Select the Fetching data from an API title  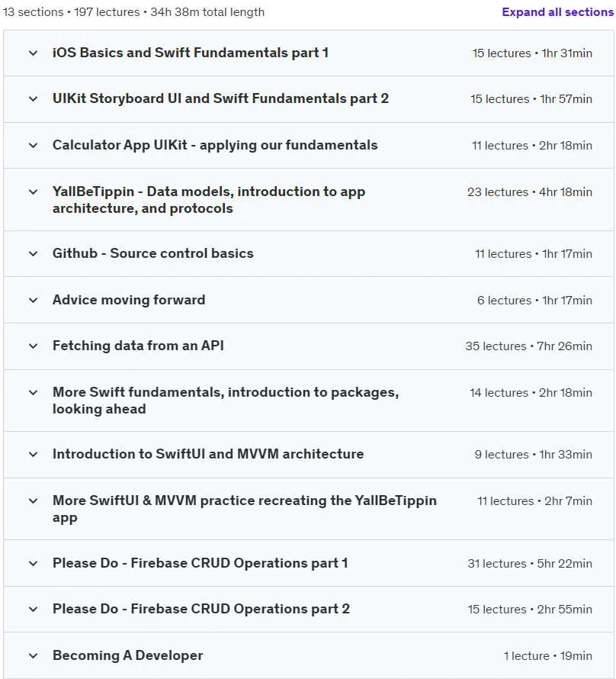tap(138, 346)
